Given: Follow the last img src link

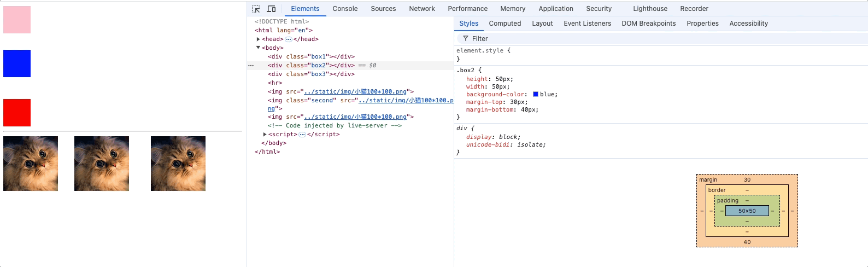Looking at the screenshot, I should (x=355, y=117).
